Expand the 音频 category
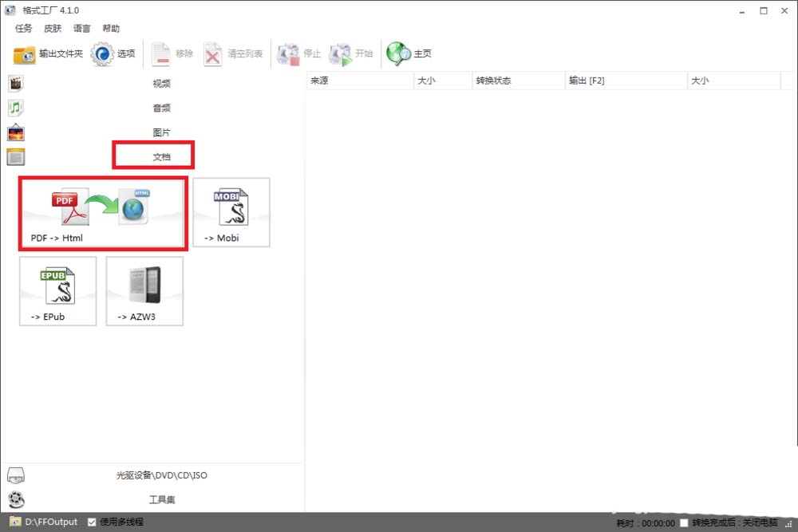The width and height of the screenshot is (798, 532). click(x=161, y=107)
